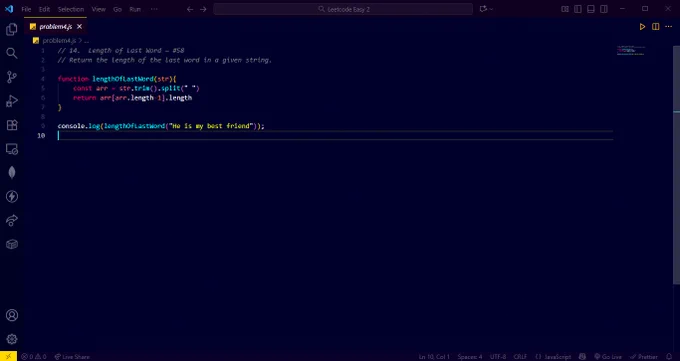Click the Ln 10, Col 1 cursor position
This screenshot has width=680, height=361.
(434, 357)
